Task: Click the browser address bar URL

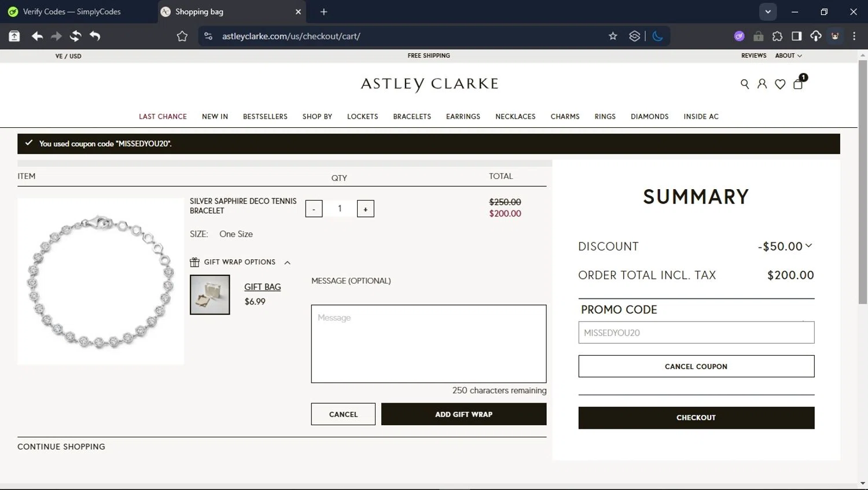Action: pos(291,36)
